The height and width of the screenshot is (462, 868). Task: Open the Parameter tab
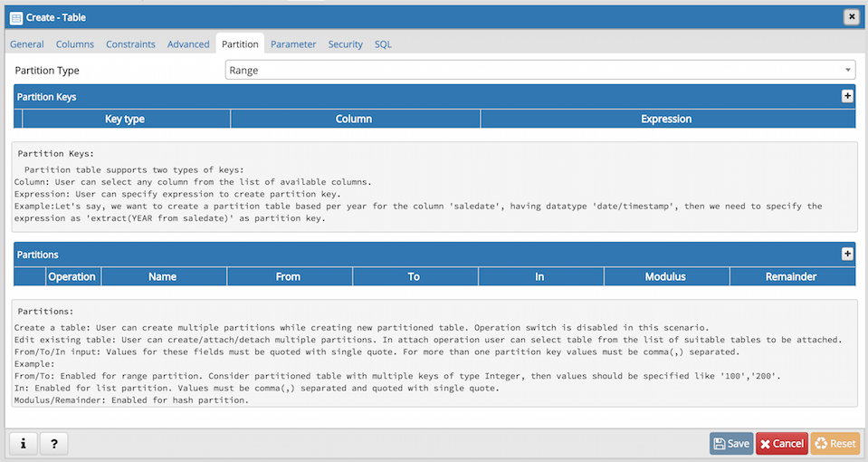(293, 44)
